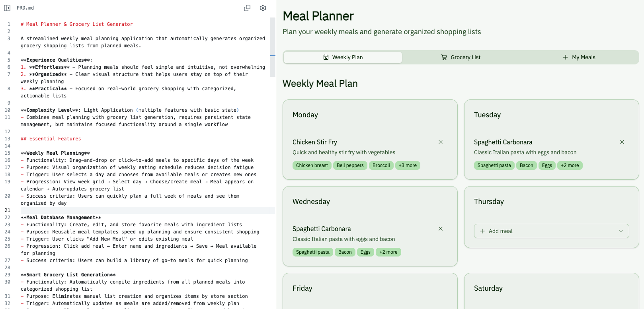
Task: Remove Spaghetti Carbonara from Tuesday
Action: 622,142
